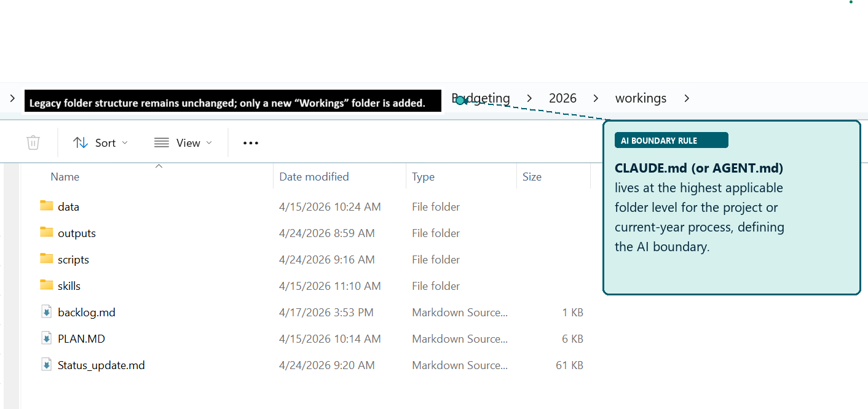Screen dimensions: 868x409
Task: Click File folder type in skills row
Action: pos(436,286)
